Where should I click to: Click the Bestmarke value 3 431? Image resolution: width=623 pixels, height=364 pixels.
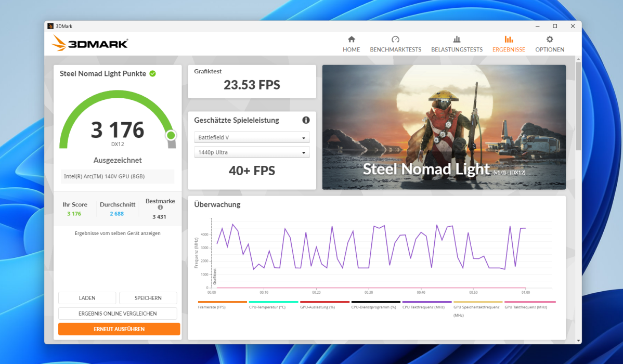[x=159, y=217]
